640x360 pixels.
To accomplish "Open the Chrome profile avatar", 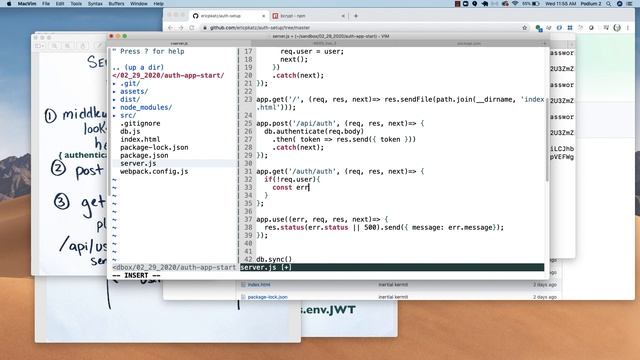I will point(617,28).
